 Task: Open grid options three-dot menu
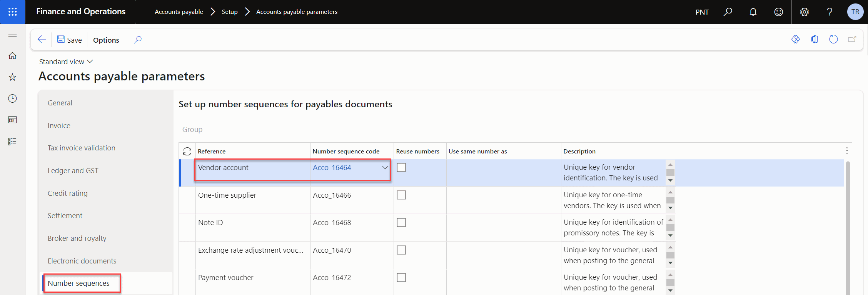(x=847, y=151)
